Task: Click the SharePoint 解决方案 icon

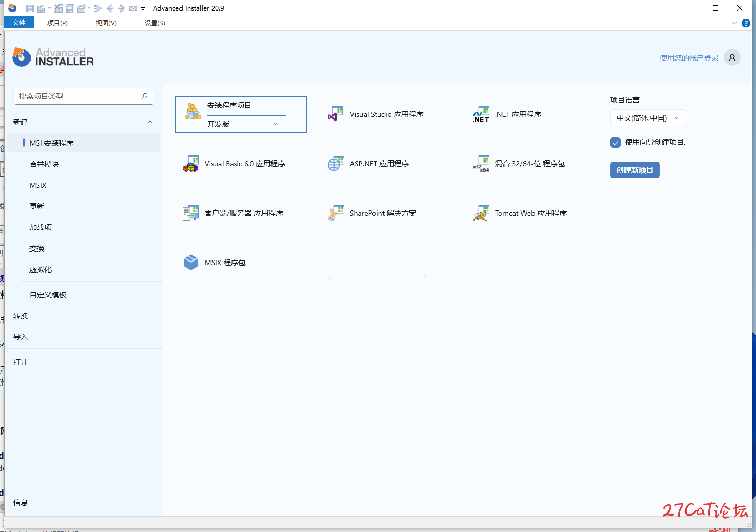Action: point(336,213)
